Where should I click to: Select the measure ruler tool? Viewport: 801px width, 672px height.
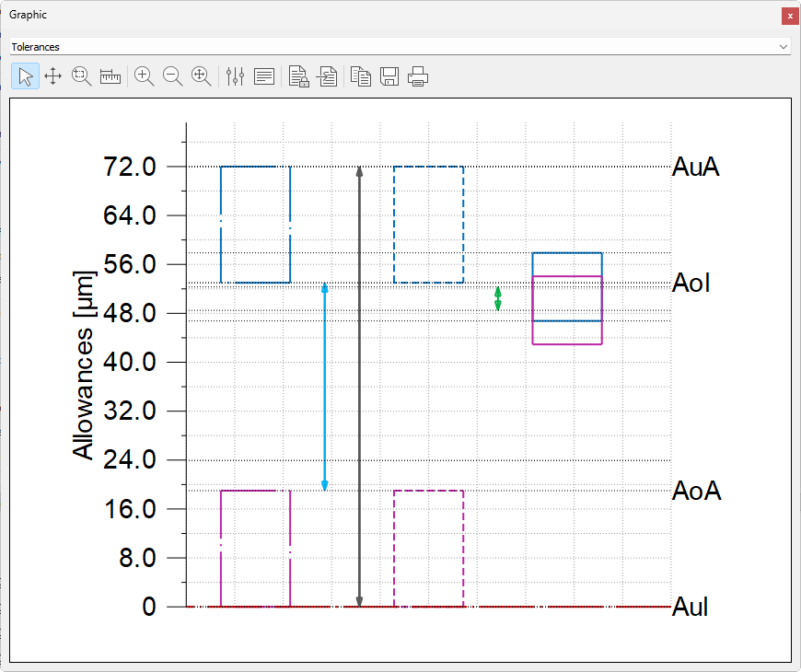(x=110, y=76)
